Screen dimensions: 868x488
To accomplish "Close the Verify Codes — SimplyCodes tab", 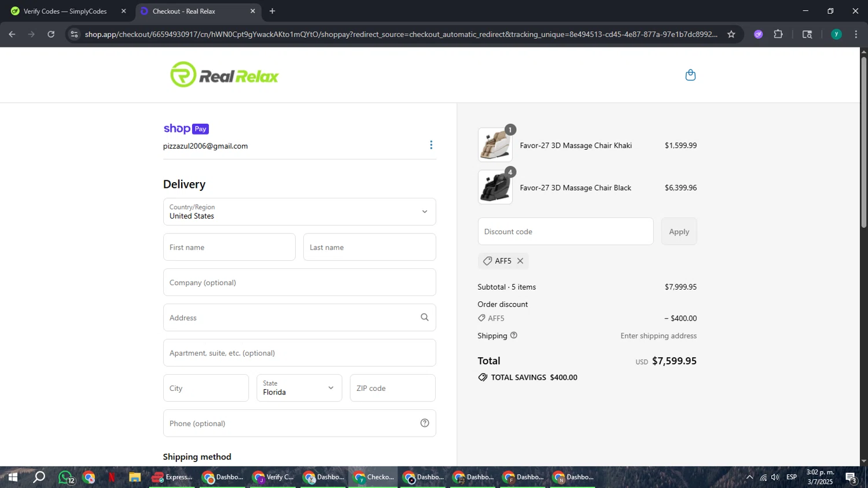I will pyautogui.click(x=123, y=11).
